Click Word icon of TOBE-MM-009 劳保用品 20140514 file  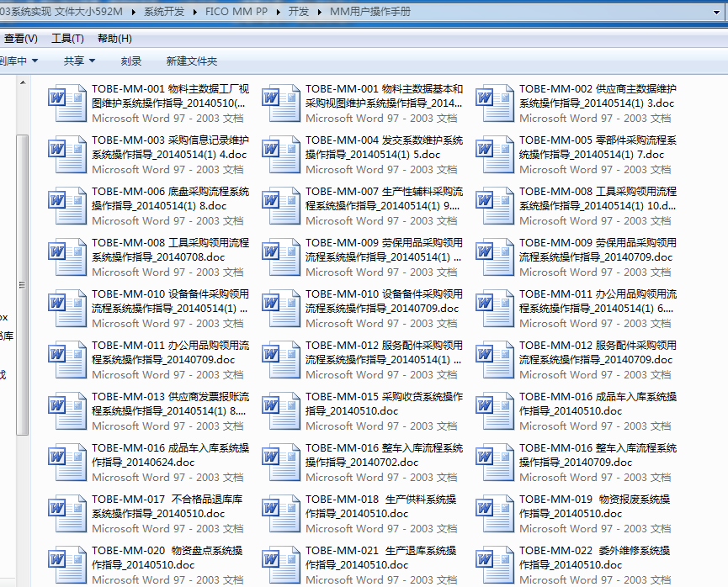(281, 256)
